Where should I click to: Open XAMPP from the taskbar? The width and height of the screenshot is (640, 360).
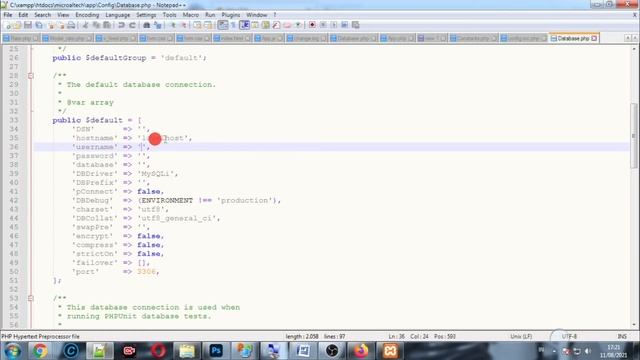pyautogui.click(x=390, y=351)
